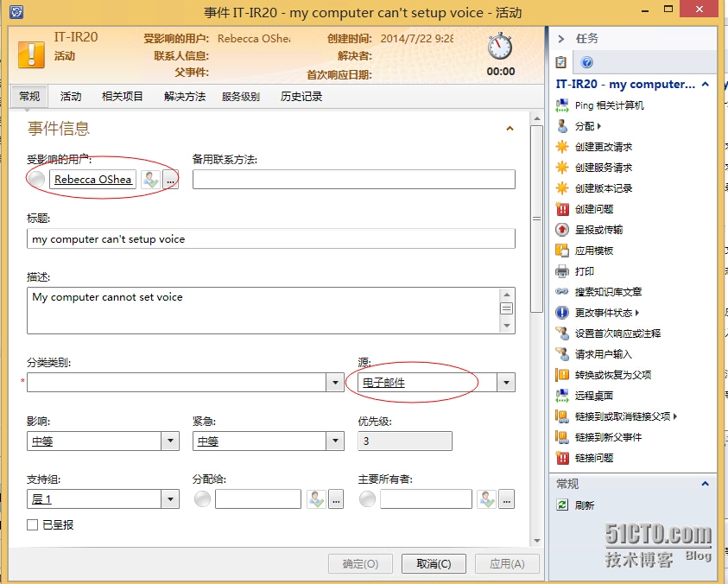Open the 分类类别 dropdown
The image size is (728, 584).
coord(335,383)
